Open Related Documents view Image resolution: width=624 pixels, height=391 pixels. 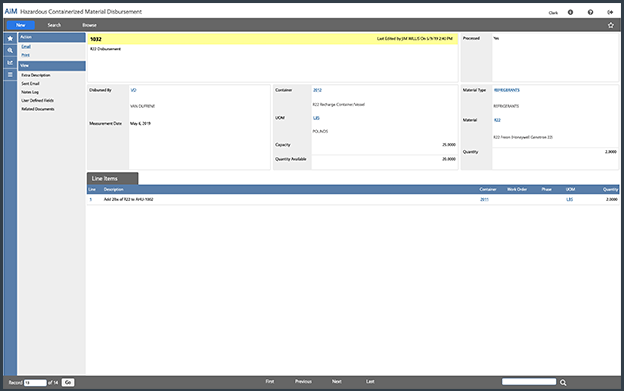[x=38, y=109]
